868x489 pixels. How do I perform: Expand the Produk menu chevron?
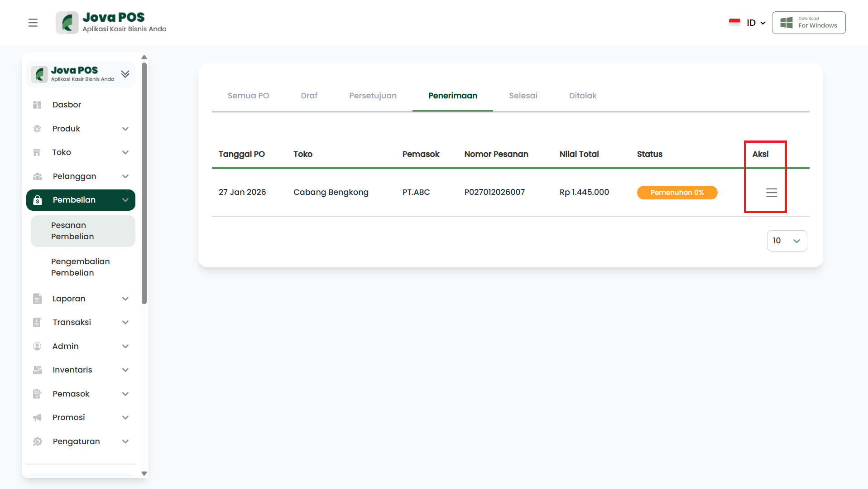(125, 129)
